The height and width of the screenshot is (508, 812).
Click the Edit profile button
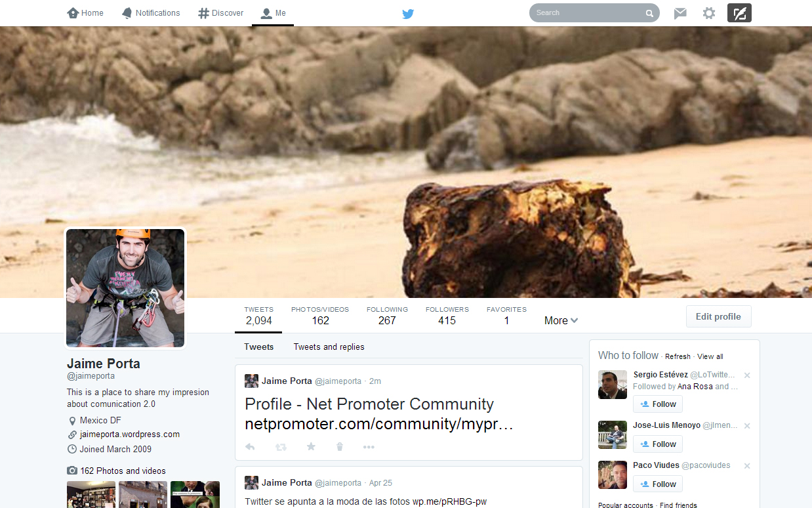coord(718,316)
